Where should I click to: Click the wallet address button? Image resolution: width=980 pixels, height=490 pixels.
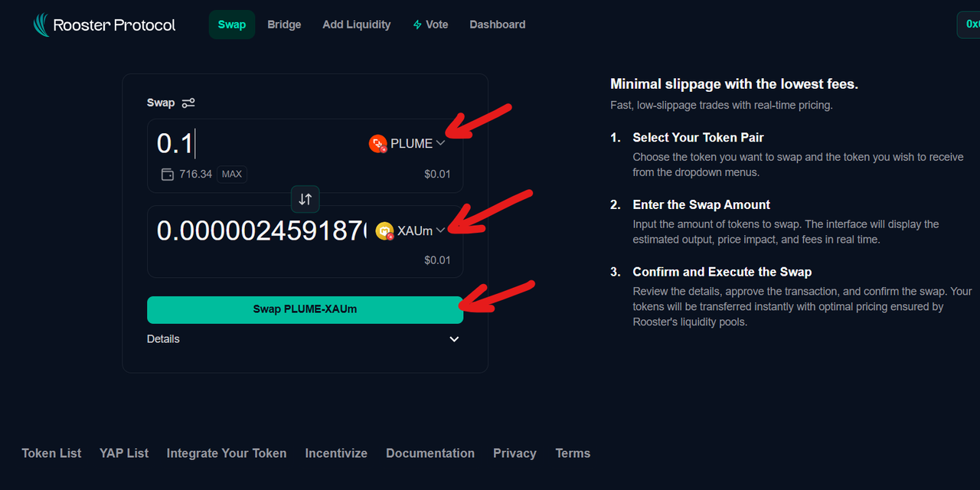pos(969,24)
